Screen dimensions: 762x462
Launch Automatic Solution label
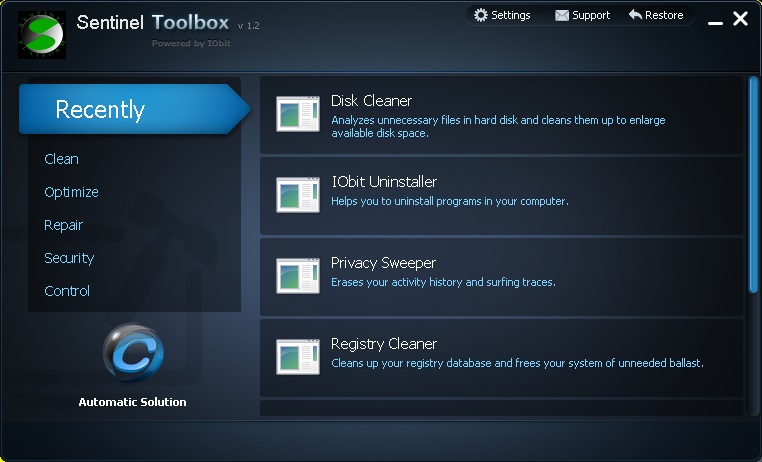click(132, 402)
